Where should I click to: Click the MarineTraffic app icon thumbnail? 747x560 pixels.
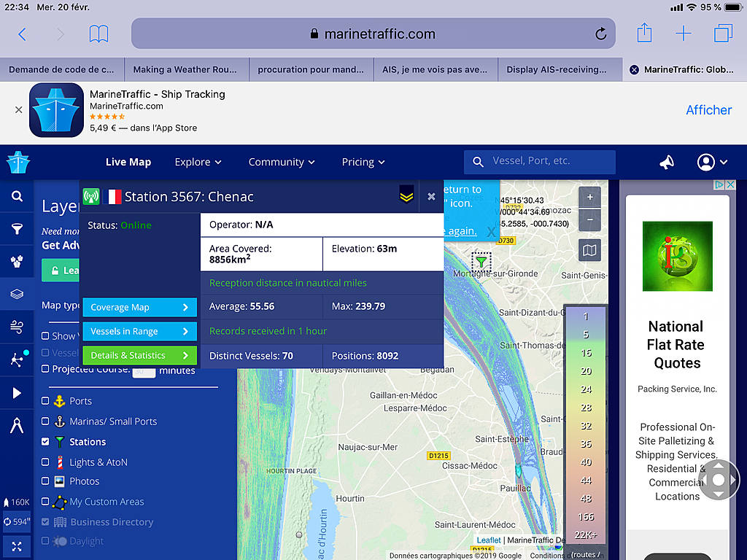pyautogui.click(x=57, y=110)
